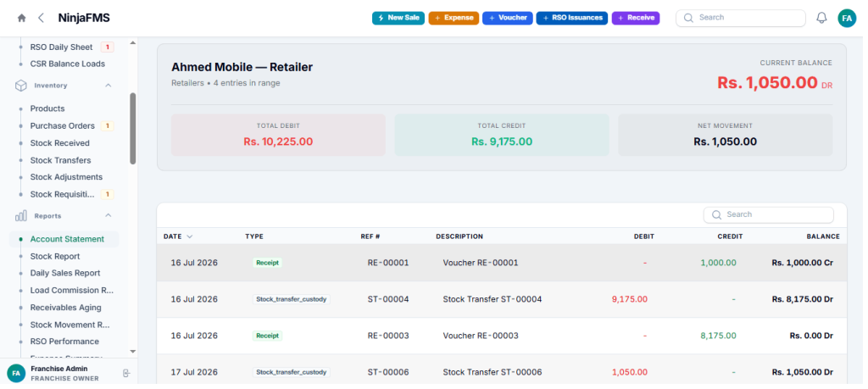Click description Voucher RE-00003
Viewport: 868px width, 389px height.
(481, 336)
